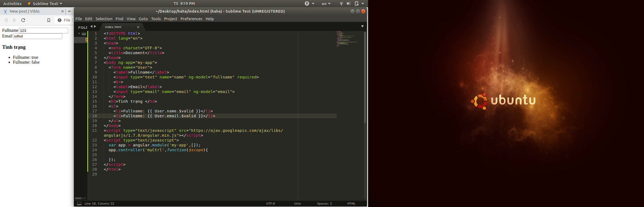The height and width of the screenshot is (207, 644).
Task: Close the index.html tab
Action: [138, 27]
